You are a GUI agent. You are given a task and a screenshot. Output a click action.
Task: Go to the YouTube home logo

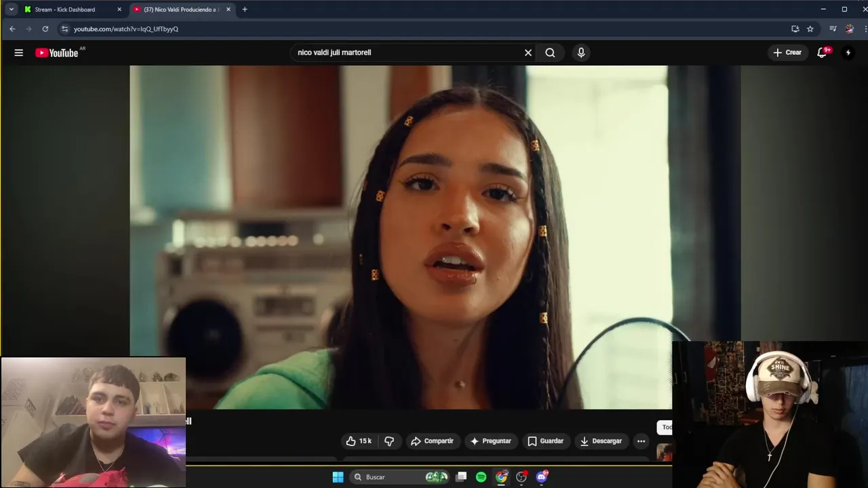coord(57,52)
